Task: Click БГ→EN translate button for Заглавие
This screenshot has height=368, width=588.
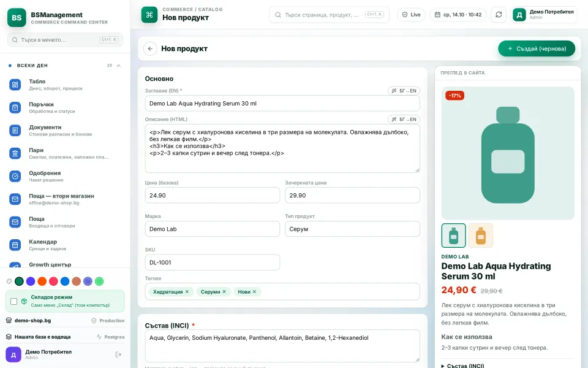Action: click(404, 91)
